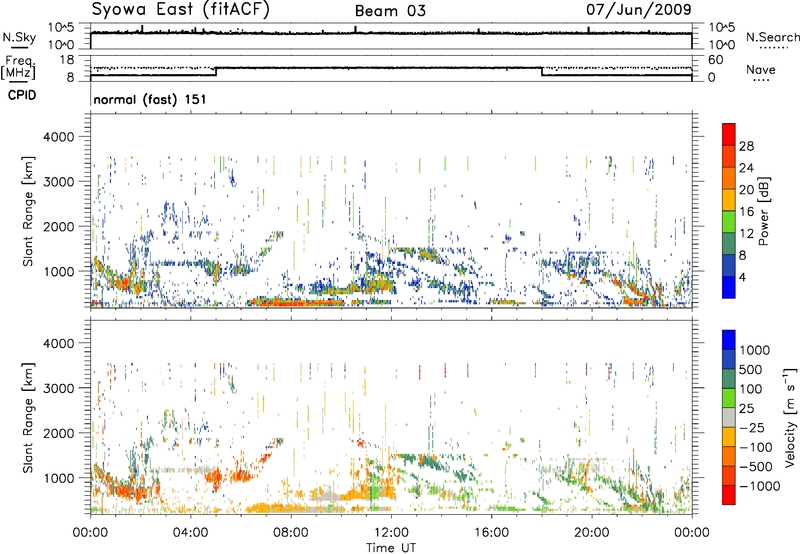The width and height of the screenshot is (800, 554).
Task: Click the '-1000' Velocity colorbar tick
Action: coord(760,486)
